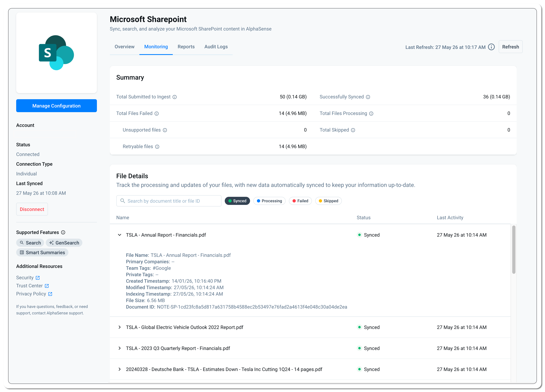
Task: Click the File Size value 6.56 MB
Action: click(156, 300)
